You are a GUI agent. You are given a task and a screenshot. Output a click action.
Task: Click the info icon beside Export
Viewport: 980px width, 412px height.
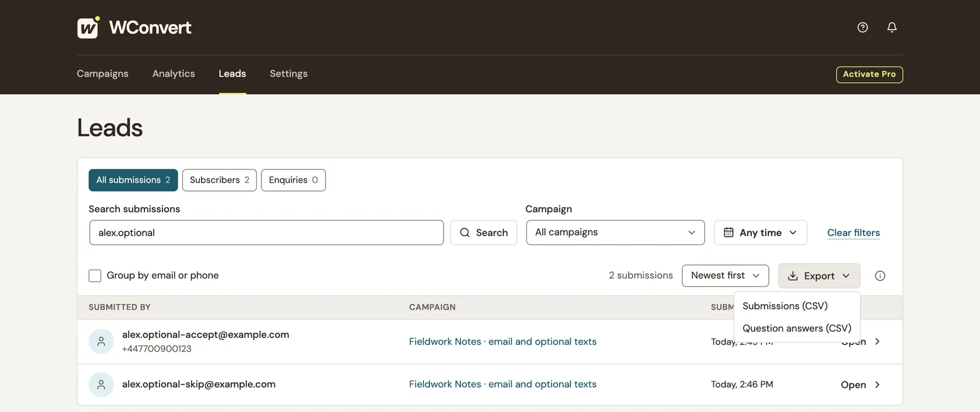click(880, 276)
